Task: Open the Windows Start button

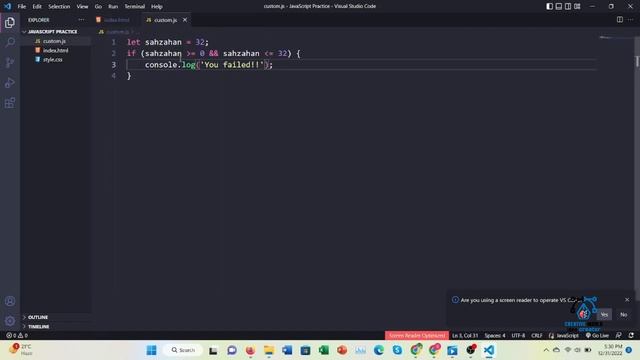Action: [151, 350]
